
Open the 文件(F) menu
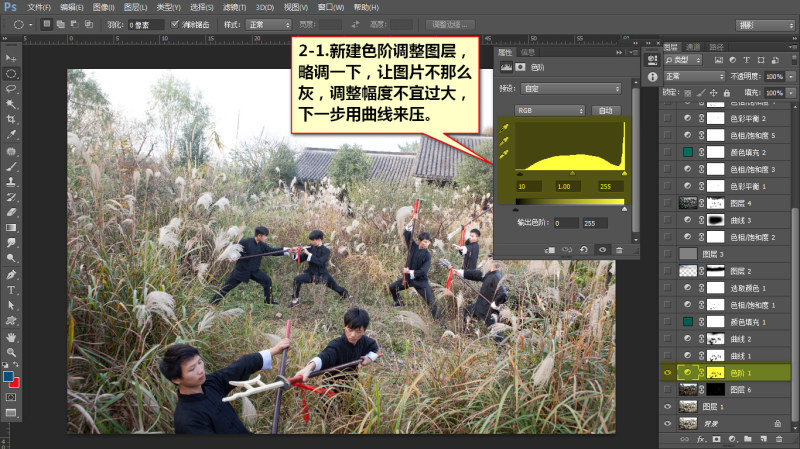[x=39, y=8]
